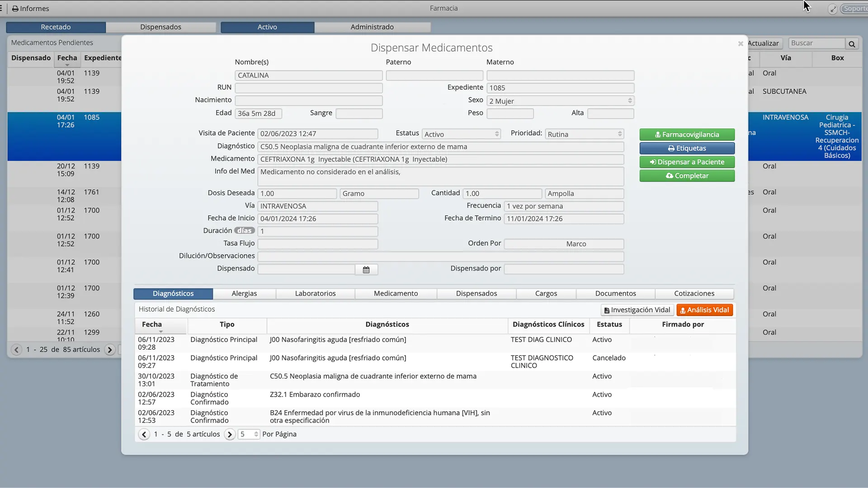Image resolution: width=868 pixels, height=488 pixels.
Task: Click the Peso input field
Action: (510, 114)
